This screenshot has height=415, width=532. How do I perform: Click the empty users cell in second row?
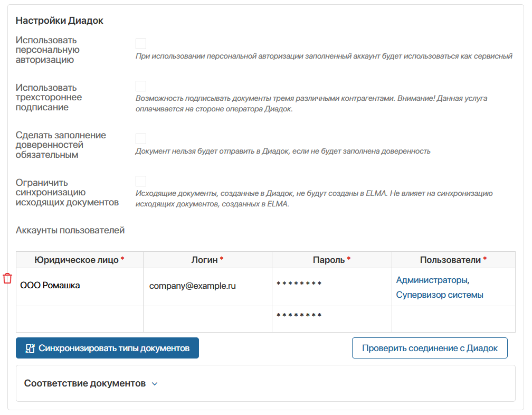(x=453, y=319)
